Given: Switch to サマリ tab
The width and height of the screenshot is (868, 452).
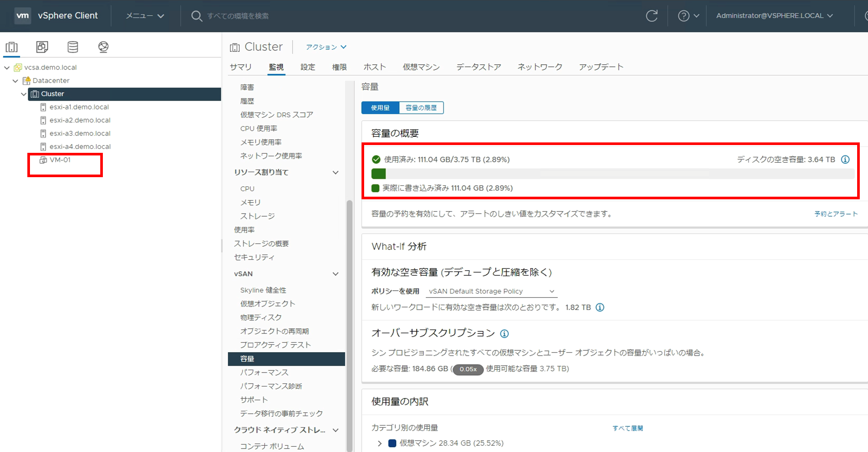Looking at the screenshot, I should pyautogui.click(x=240, y=67).
